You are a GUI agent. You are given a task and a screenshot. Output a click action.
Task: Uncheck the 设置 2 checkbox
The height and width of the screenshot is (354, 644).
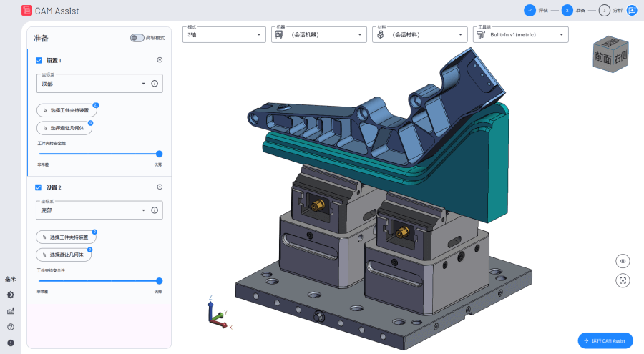pyautogui.click(x=39, y=187)
